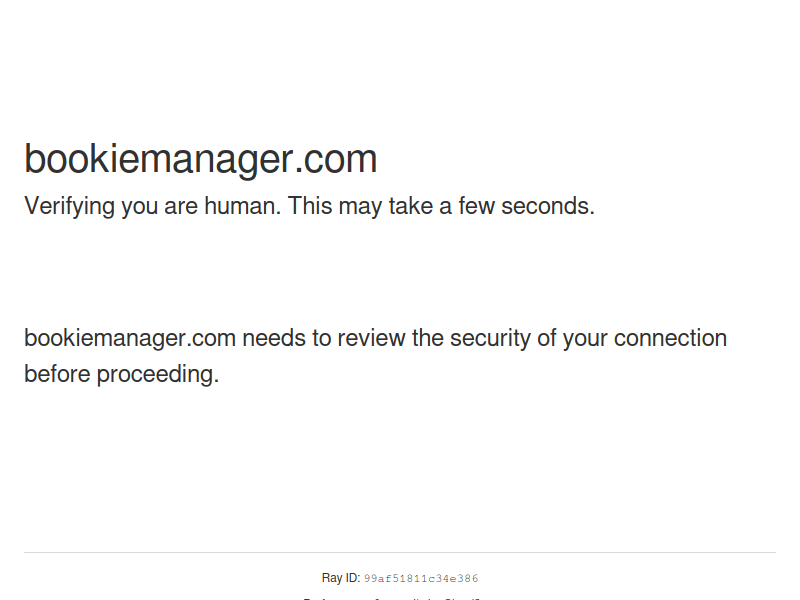Screen dimensions: 800x600
Task: Click the horizontal divider above the footer
Action: click(400, 552)
